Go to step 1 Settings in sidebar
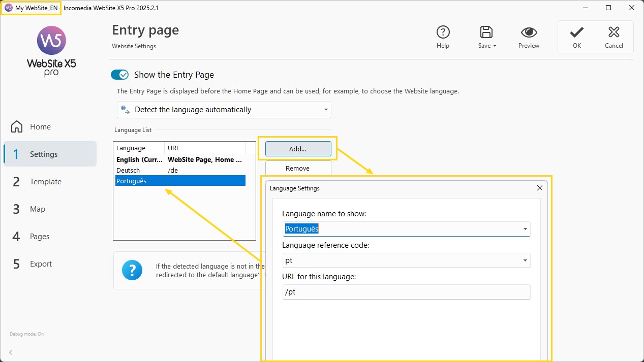The width and height of the screenshot is (644, 362). click(x=50, y=154)
